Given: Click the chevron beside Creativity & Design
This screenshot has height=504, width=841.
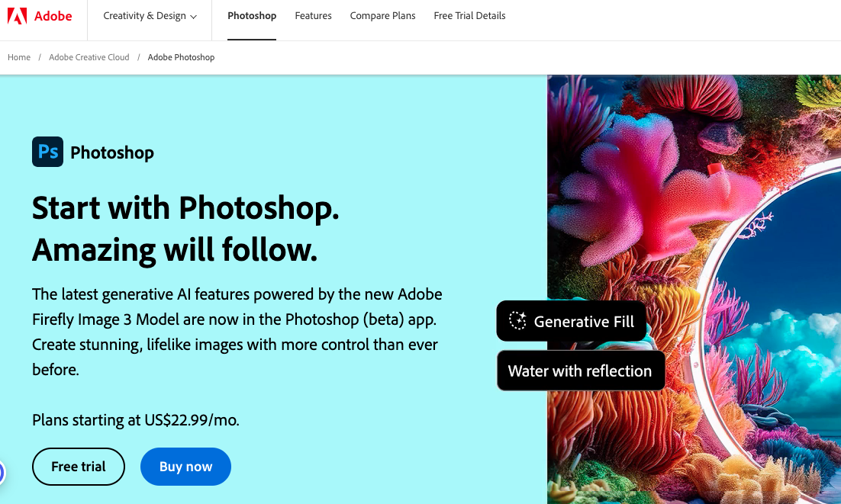Looking at the screenshot, I should pos(194,17).
